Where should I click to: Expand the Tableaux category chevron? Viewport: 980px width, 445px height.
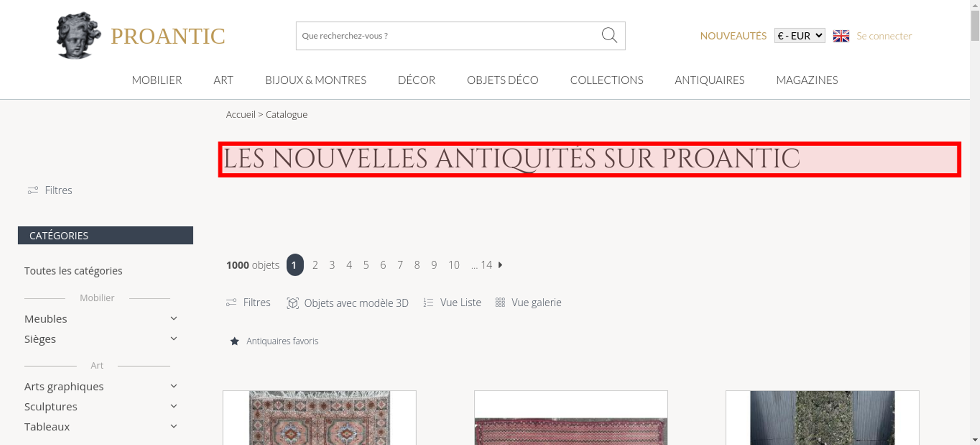point(173,426)
